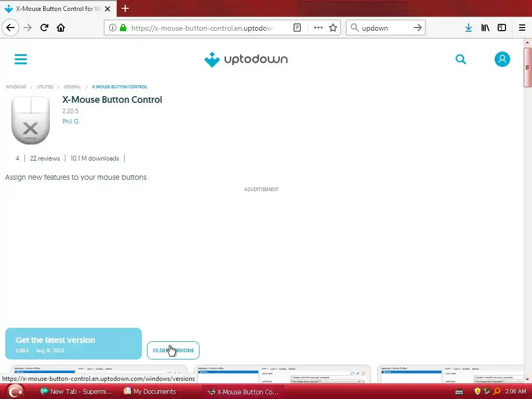Click the security shield tray icon
The image size is (532, 399).
coord(477,392)
